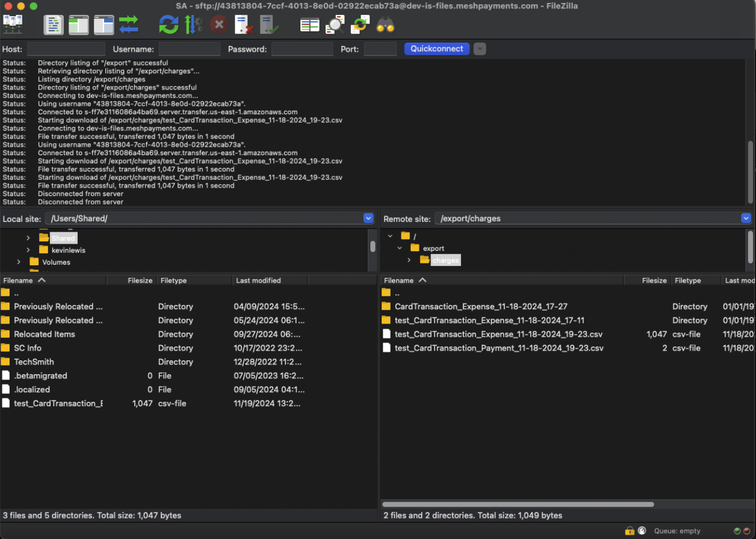The width and height of the screenshot is (756, 539).
Task: Sort local files by Last modified column
Action: click(270, 280)
